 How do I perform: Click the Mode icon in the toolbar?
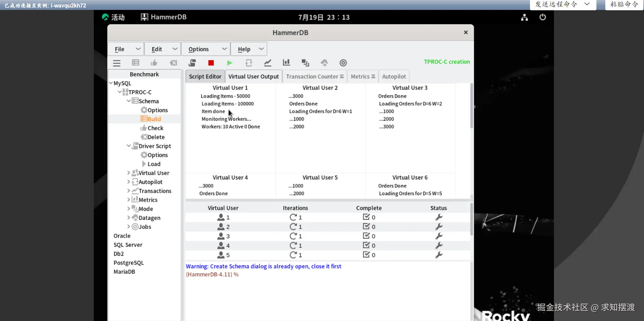pyautogui.click(x=305, y=63)
